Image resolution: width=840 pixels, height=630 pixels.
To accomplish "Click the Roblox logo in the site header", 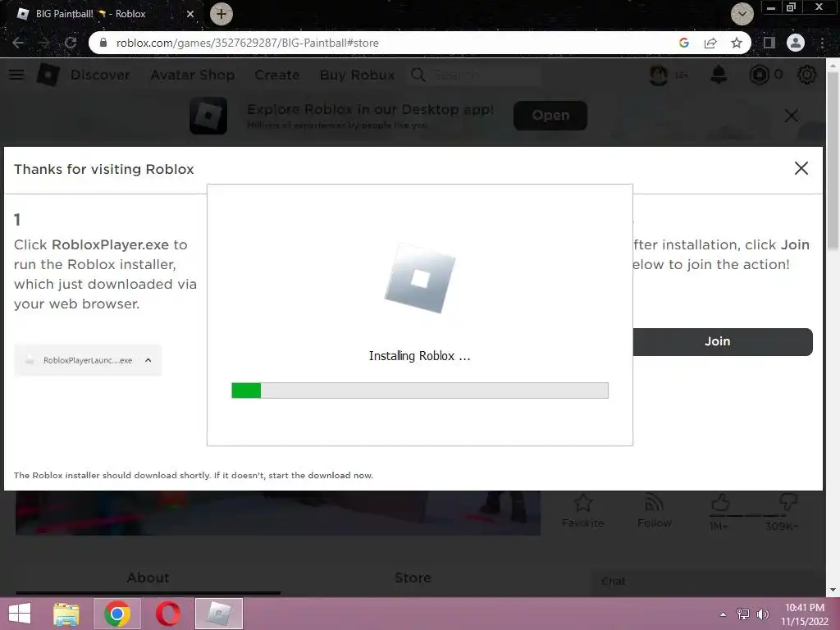I will pos(48,75).
